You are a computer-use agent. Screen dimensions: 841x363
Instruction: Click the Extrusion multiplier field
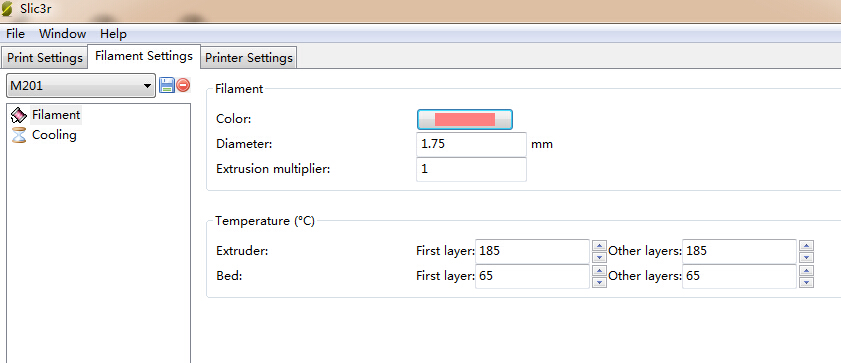point(471,169)
